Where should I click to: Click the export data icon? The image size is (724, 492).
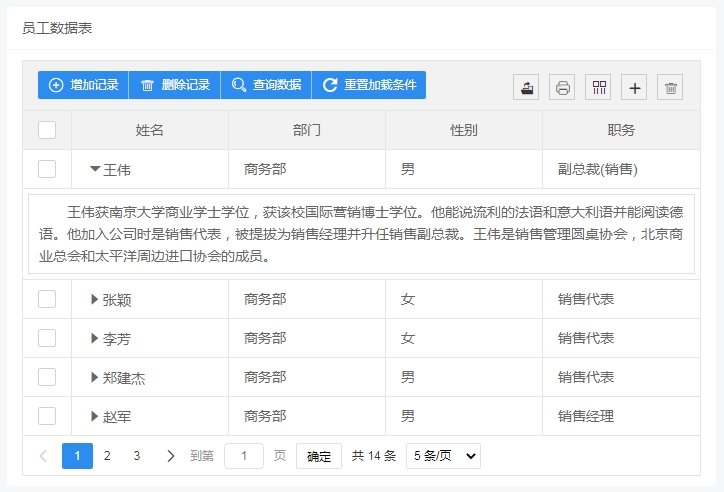[526, 87]
